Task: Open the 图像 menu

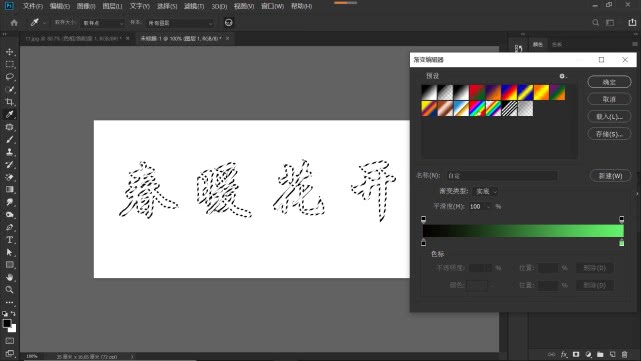Action: pyautogui.click(x=86, y=6)
